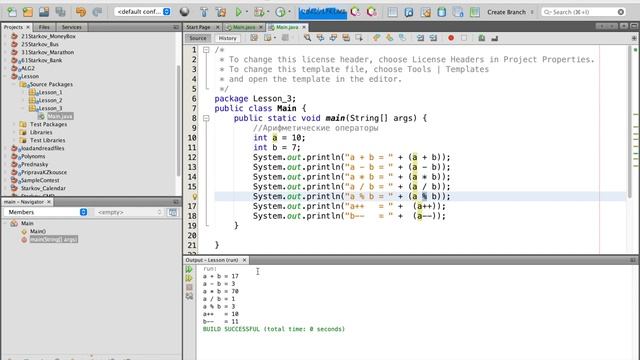Close the main - Navigator tab
Screen dimensions: 640x360
pyautogui.click(x=49, y=202)
